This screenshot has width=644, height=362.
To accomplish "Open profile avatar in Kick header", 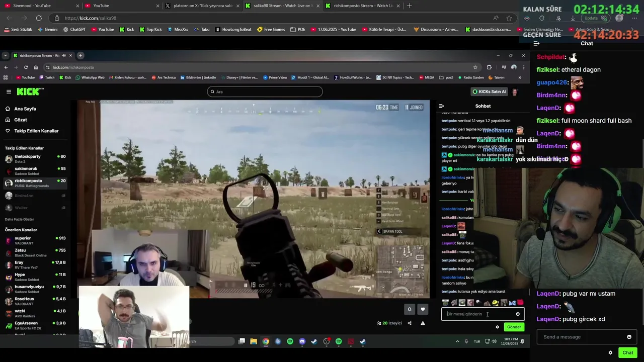I will [x=514, y=92].
